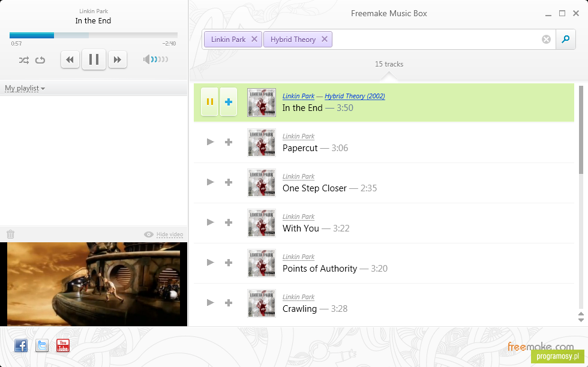
Task: Play One Step Closer
Action: coord(211,182)
